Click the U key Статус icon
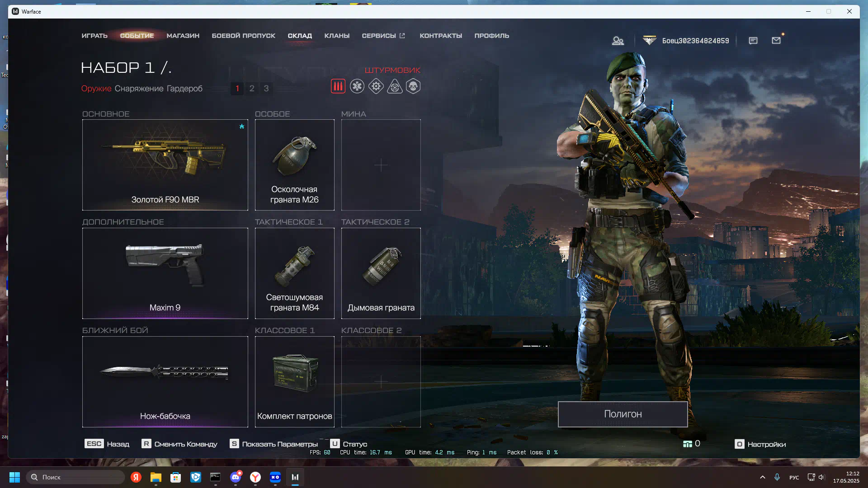This screenshot has height=488, width=868. tap(335, 444)
